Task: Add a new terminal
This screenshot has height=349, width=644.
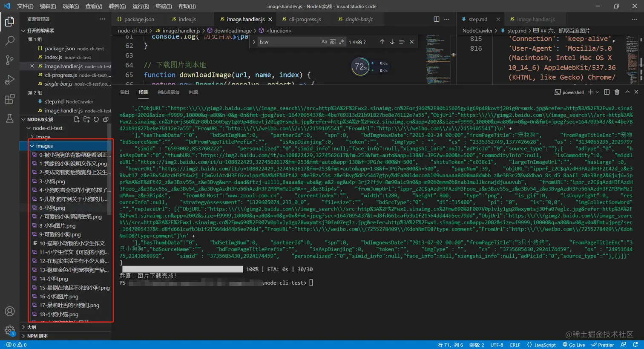Action: pos(590,92)
